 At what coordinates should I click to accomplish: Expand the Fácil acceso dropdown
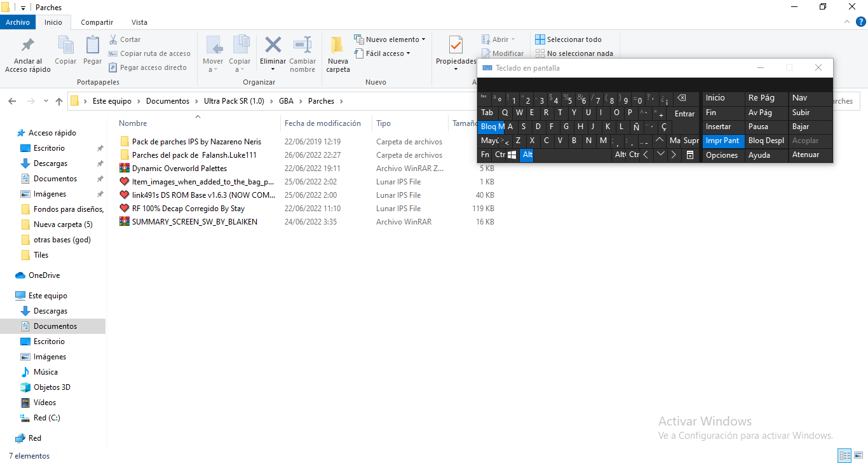tap(388, 53)
